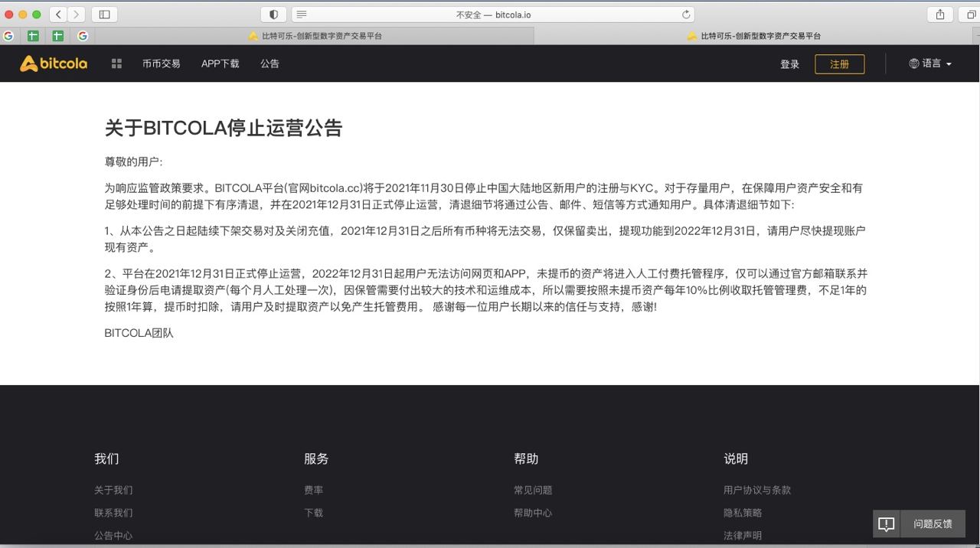The width and height of the screenshot is (980, 548).
Task: Click the 服务 footer heading
Action: (x=316, y=458)
